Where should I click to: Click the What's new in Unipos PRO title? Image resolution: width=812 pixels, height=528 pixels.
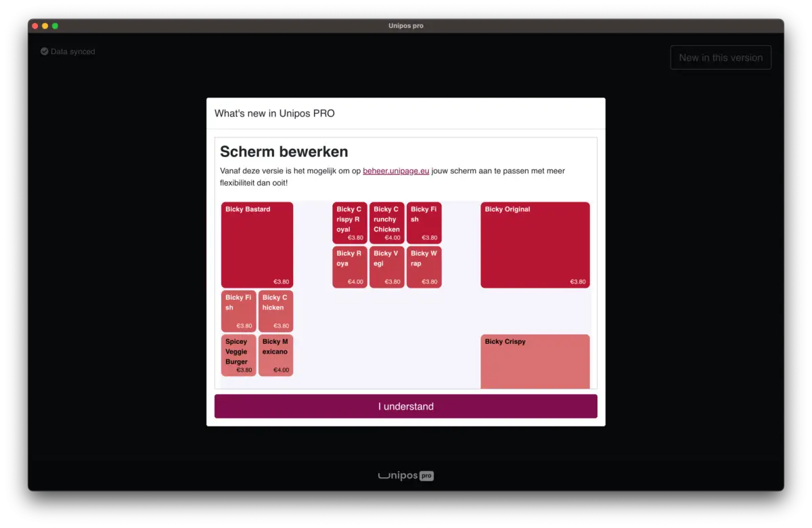pos(275,113)
